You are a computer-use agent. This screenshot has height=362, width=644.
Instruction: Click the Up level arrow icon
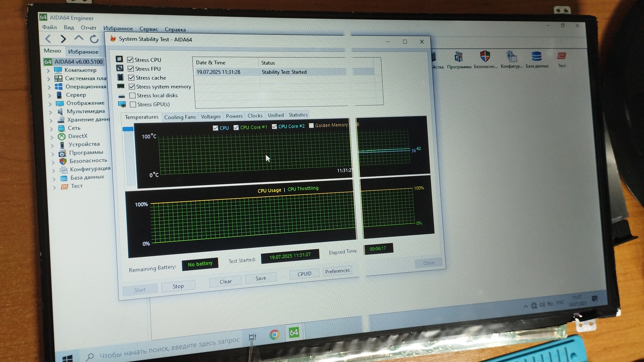[79, 38]
